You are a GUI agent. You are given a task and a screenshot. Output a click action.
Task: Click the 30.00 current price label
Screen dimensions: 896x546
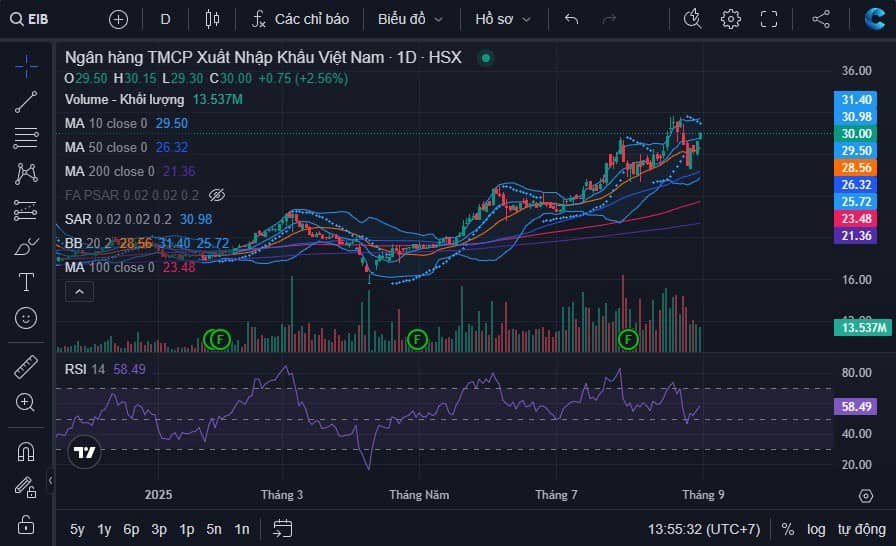click(x=855, y=134)
